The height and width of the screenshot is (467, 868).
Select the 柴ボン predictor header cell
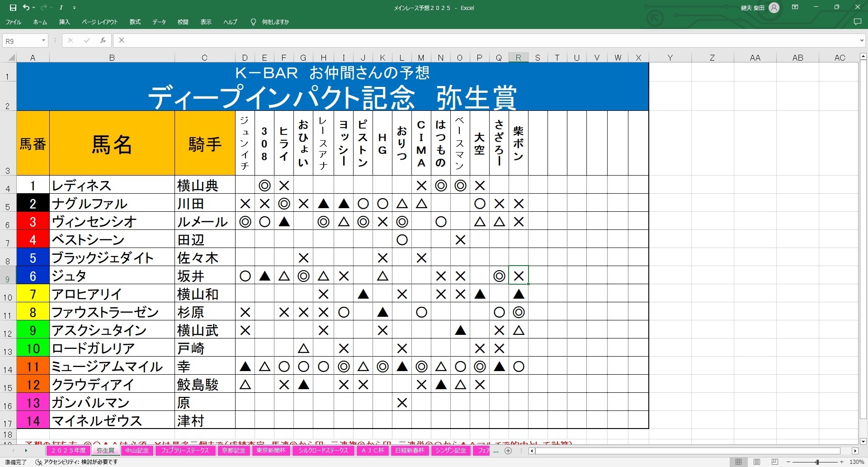click(518, 143)
